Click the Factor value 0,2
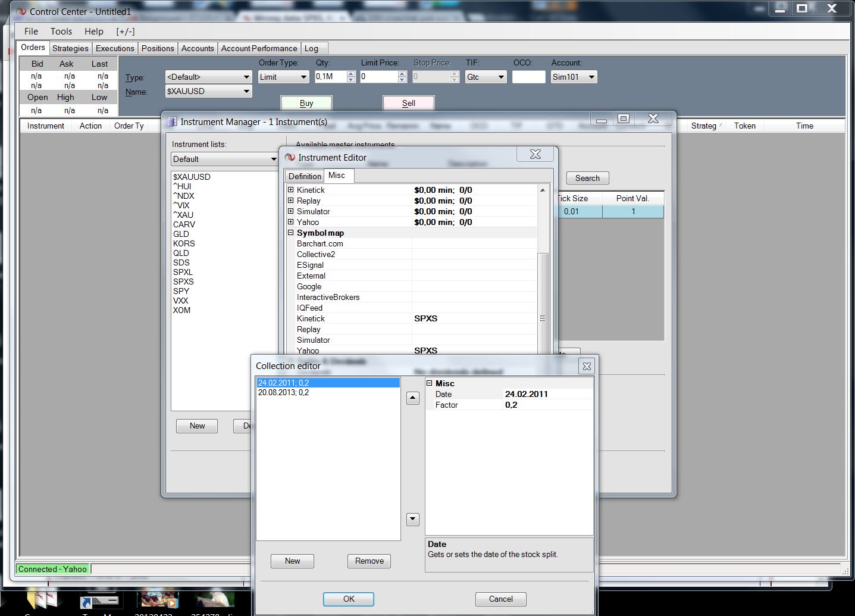 point(511,405)
